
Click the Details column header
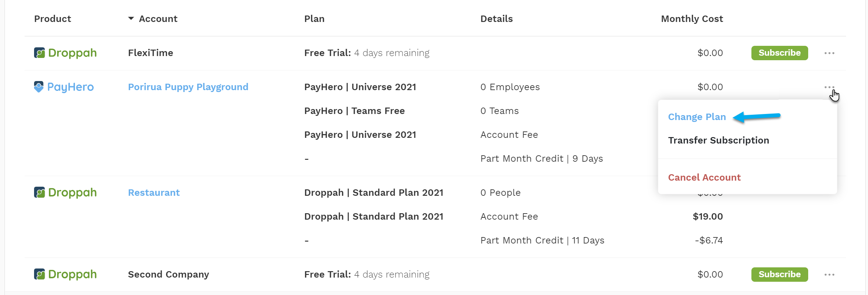pyautogui.click(x=496, y=19)
